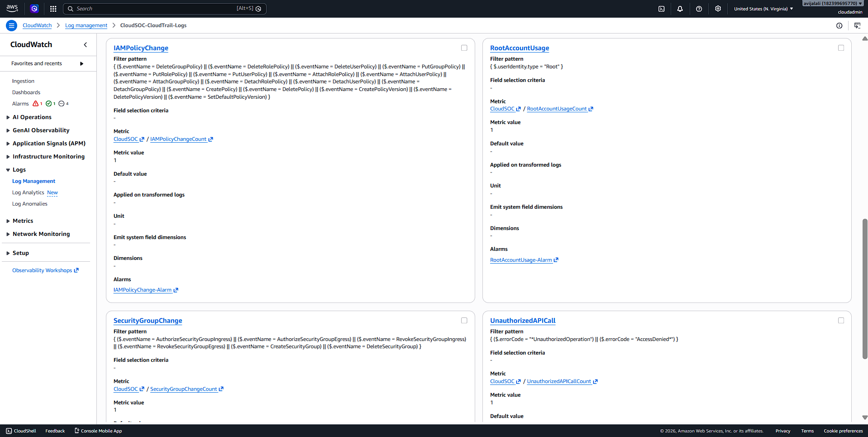868x437 pixels.
Task: Select the RootAccountUsage filter checkbox
Action: click(x=841, y=48)
